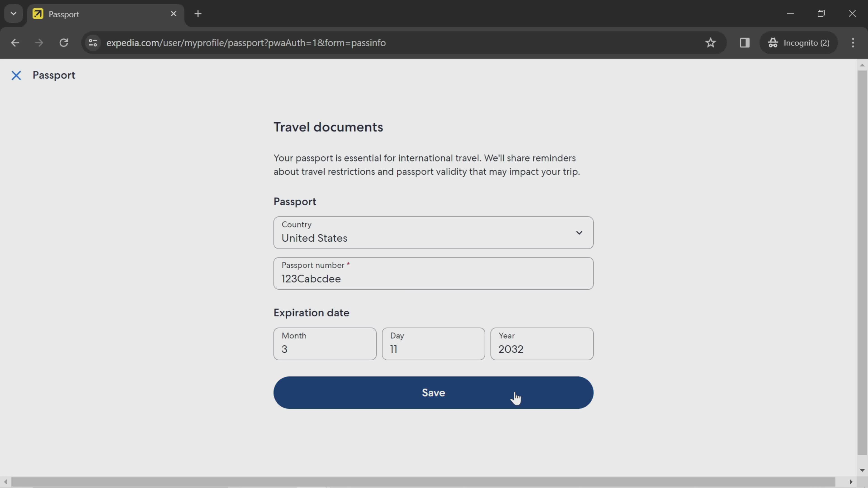Select the expiration Year field

pos(542,344)
